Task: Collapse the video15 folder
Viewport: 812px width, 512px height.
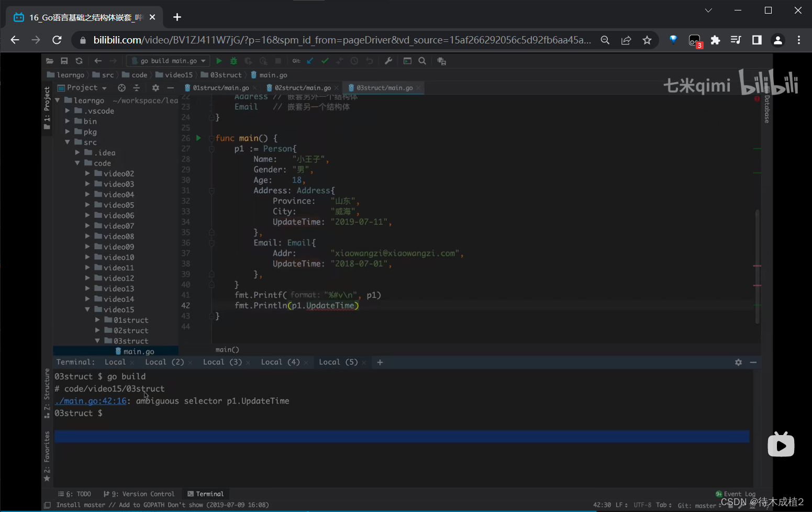Action: pos(87,310)
